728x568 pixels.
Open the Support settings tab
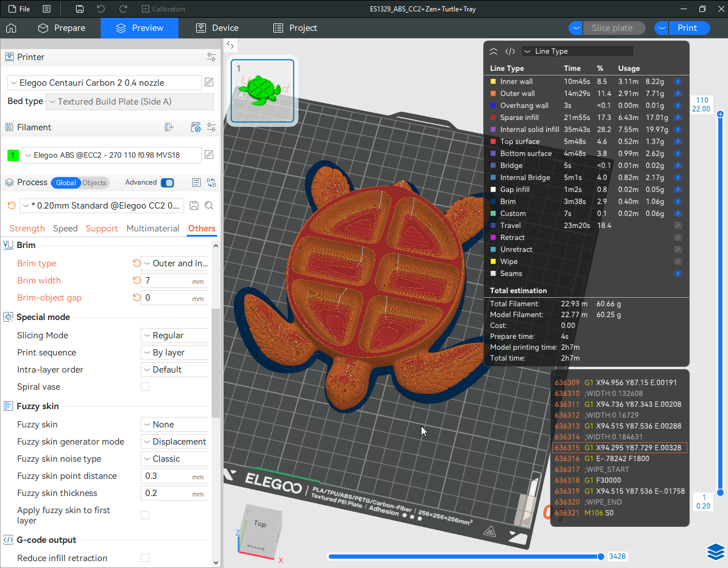[x=102, y=229]
